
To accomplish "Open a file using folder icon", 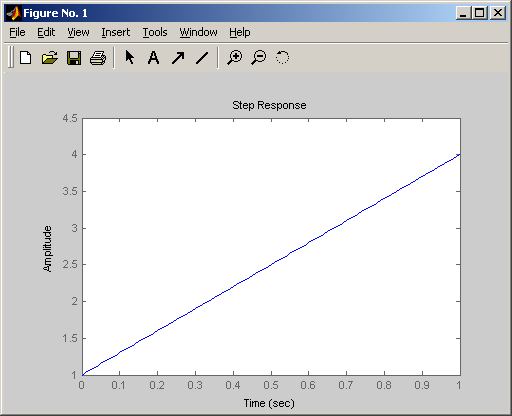I will pos(50,58).
